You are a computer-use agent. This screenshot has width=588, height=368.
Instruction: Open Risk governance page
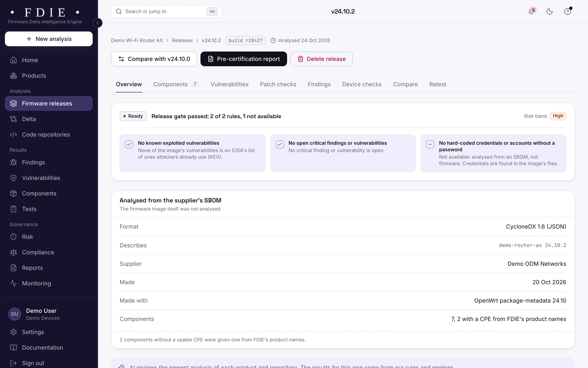(49, 237)
